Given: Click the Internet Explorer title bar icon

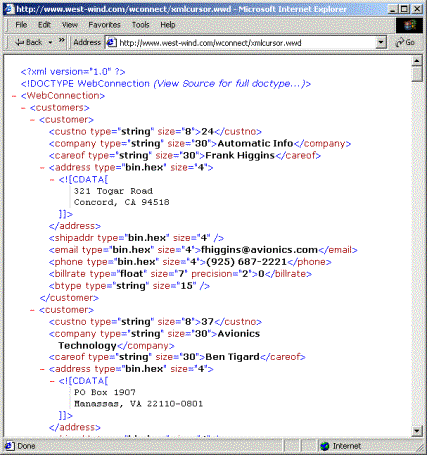Looking at the screenshot, I should [x=10, y=9].
